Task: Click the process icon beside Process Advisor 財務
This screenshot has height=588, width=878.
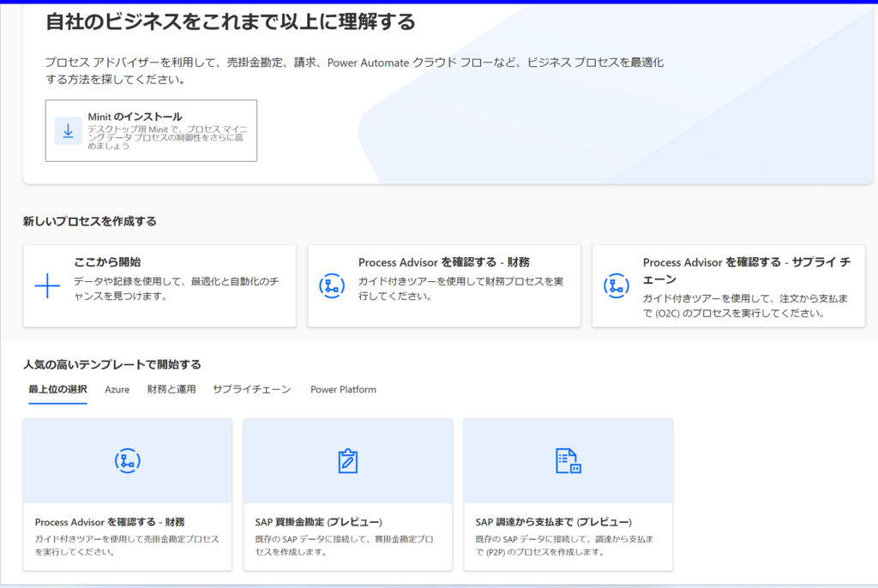Action: pyautogui.click(x=331, y=286)
